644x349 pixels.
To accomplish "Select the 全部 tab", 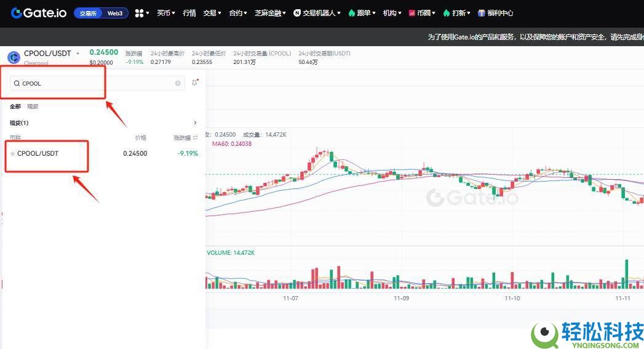I will [15, 106].
